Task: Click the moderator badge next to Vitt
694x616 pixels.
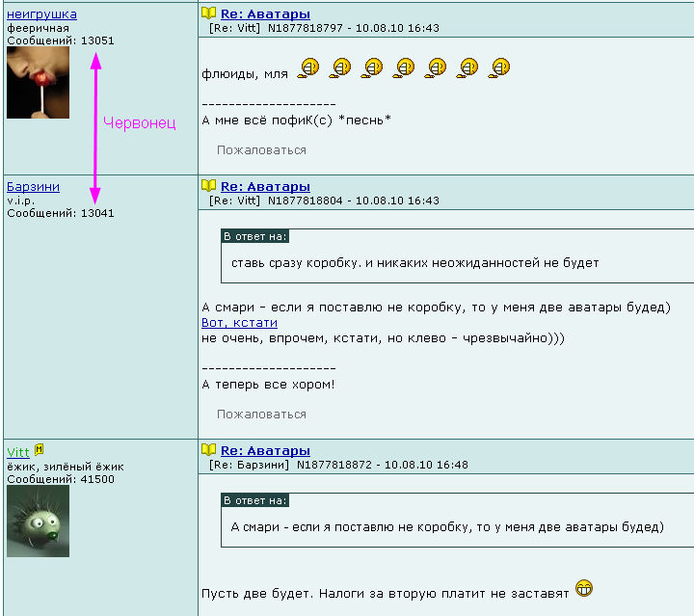Action: (40, 449)
